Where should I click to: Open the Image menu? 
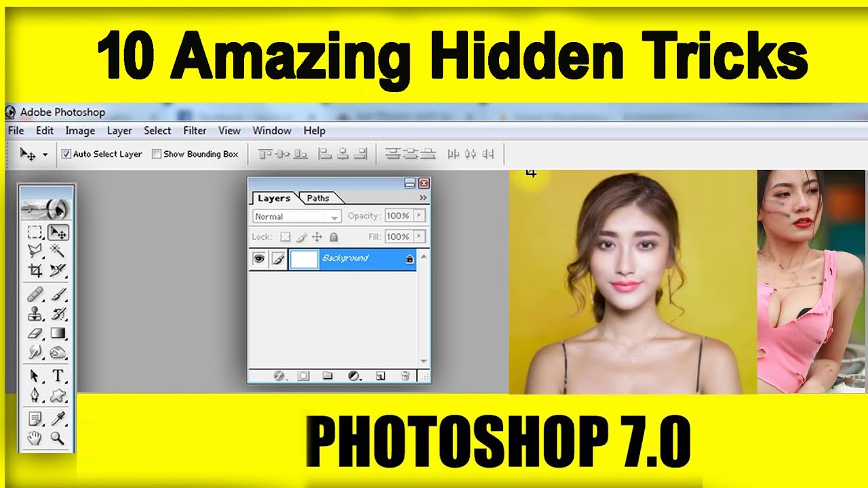(x=80, y=131)
